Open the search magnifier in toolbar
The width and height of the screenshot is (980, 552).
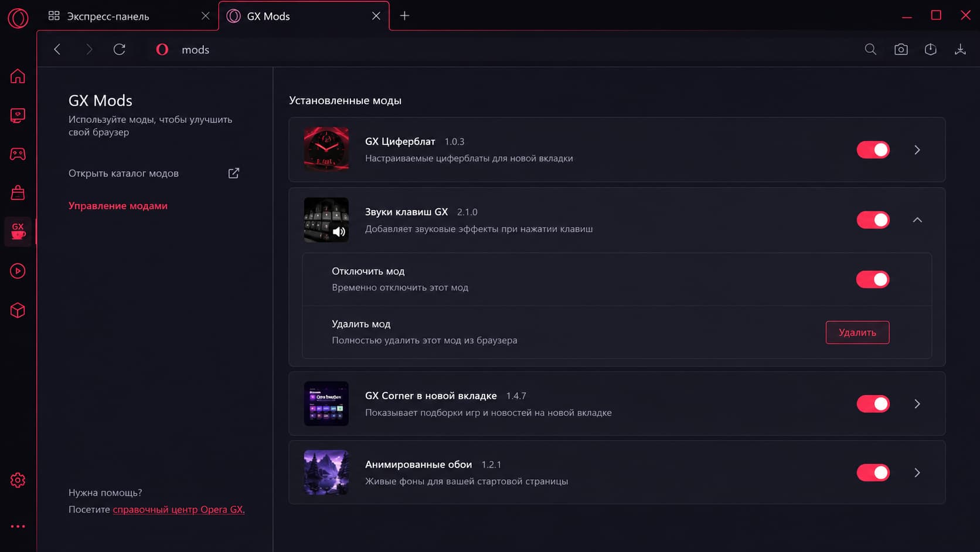(x=870, y=49)
